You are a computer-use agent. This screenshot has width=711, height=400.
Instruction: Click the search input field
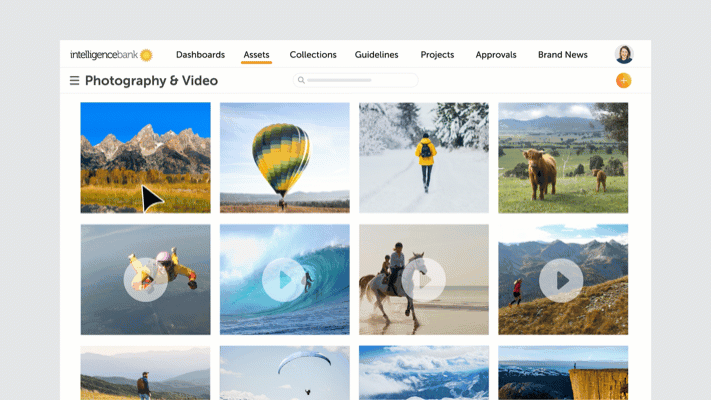tap(356, 80)
